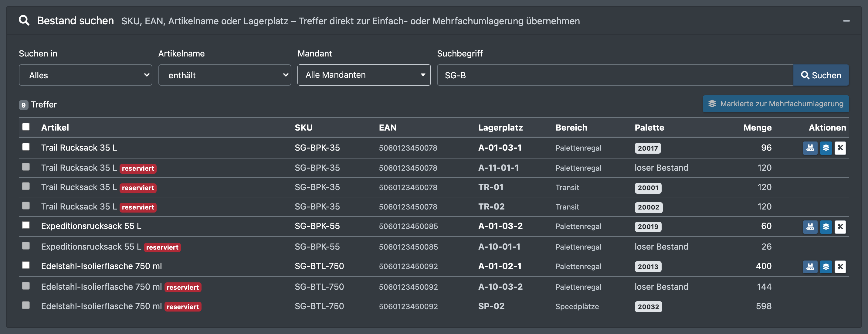
Task: Click layers icon in Isolierflasche A-01-02-1 row
Action: 826,267
